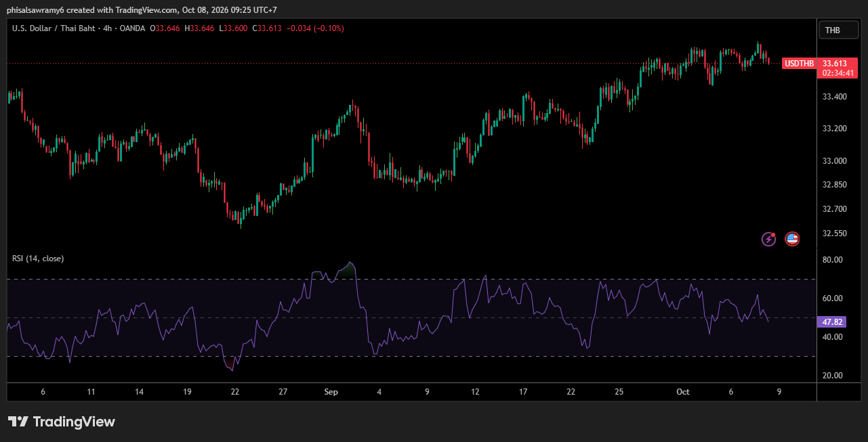Click the Low value L33.600

(233, 28)
